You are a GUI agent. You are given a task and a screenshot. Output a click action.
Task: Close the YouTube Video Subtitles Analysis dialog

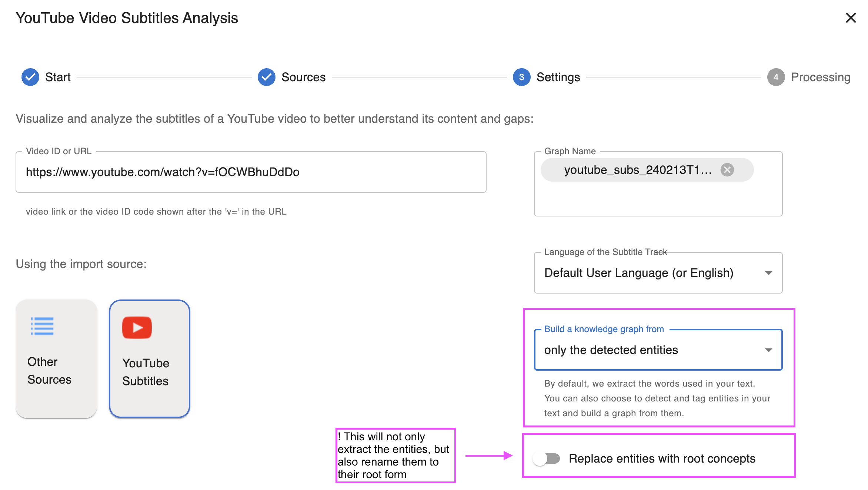pyautogui.click(x=851, y=18)
